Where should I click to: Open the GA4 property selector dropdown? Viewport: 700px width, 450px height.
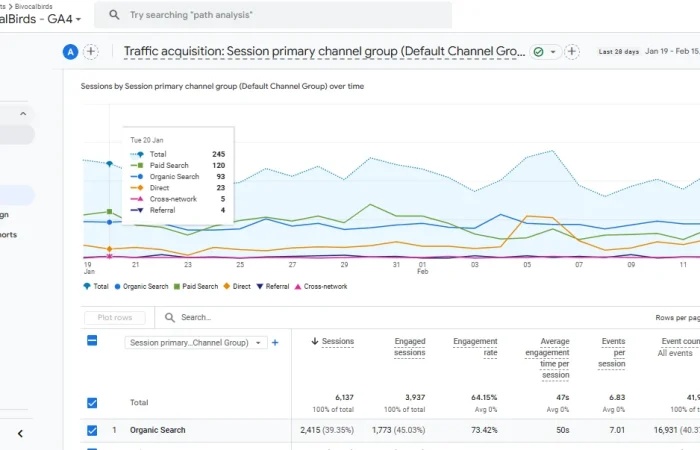tap(78, 19)
